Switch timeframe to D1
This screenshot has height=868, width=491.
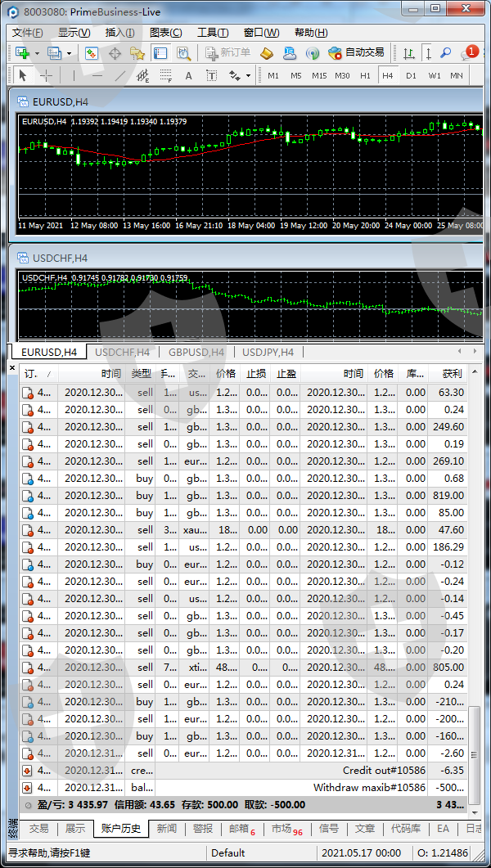[x=411, y=75]
